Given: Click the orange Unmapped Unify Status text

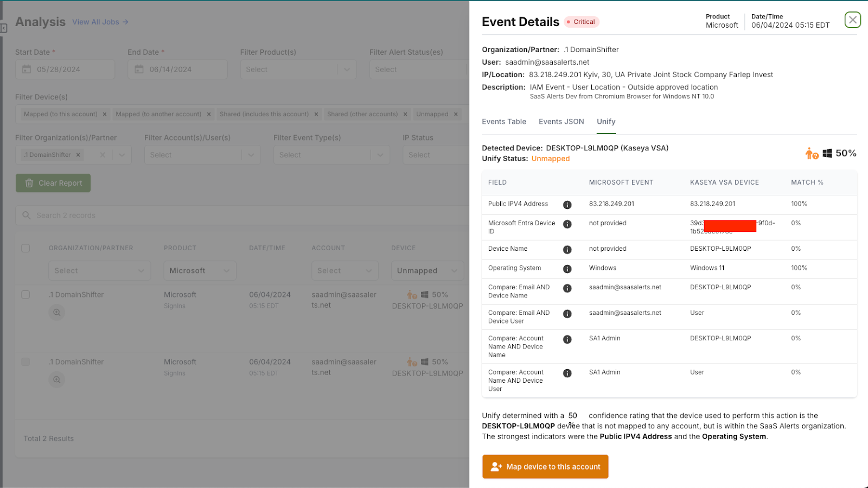Looking at the screenshot, I should pyautogui.click(x=551, y=159).
